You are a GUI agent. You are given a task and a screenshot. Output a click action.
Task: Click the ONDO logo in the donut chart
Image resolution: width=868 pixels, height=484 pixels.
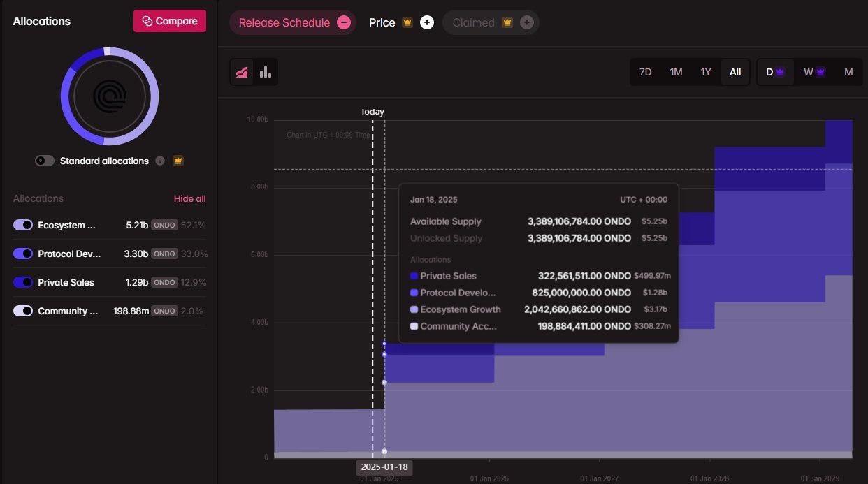click(110, 96)
